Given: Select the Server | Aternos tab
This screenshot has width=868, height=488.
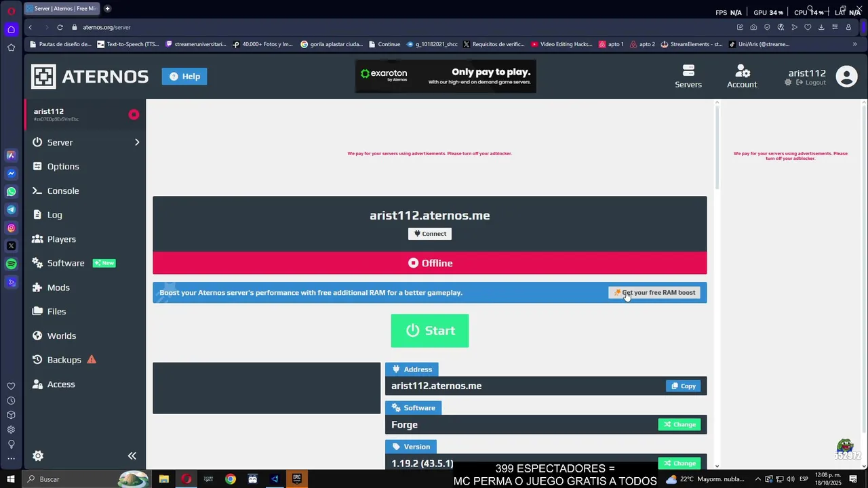Looking at the screenshot, I should point(62,9).
